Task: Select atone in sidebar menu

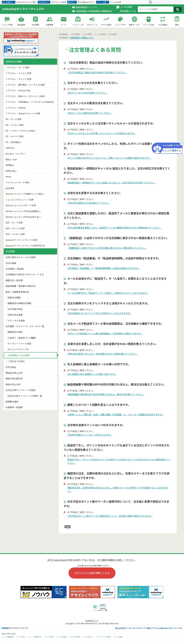Action: [x=30, y=177]
